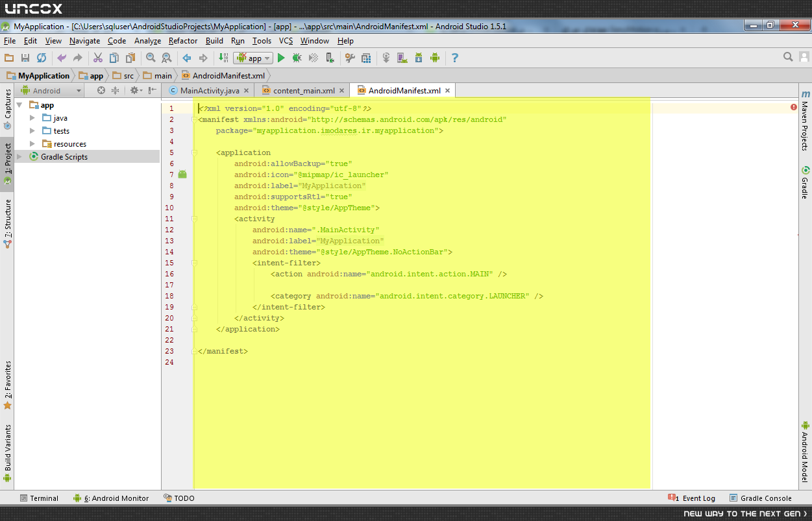Open the VCS menu
The image size is (812, 521).
tap(286, 40)
